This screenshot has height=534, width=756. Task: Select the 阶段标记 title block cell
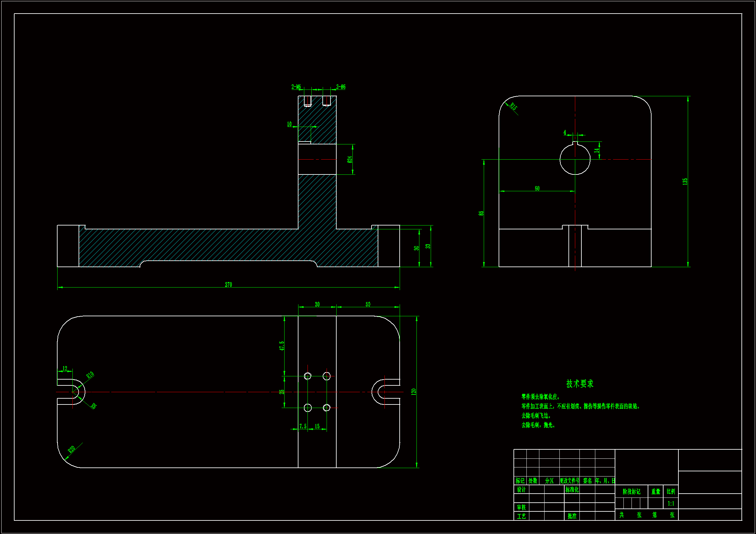pos(631,492)
